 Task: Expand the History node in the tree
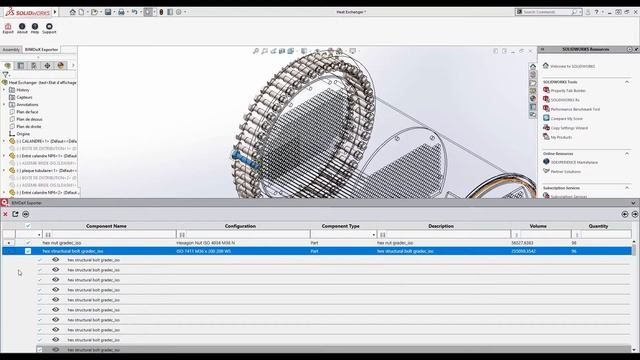click(4, 90)
